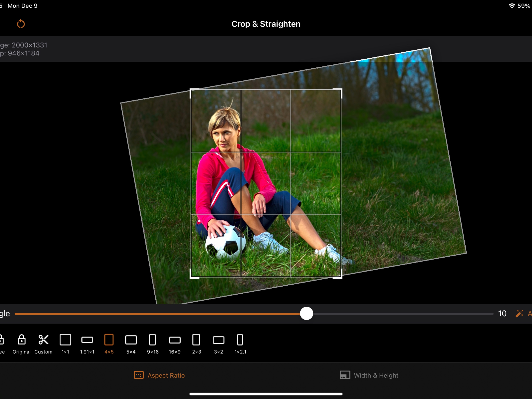
Task: Select the 3×2 aspect ratio option
Action: [218, 340]
